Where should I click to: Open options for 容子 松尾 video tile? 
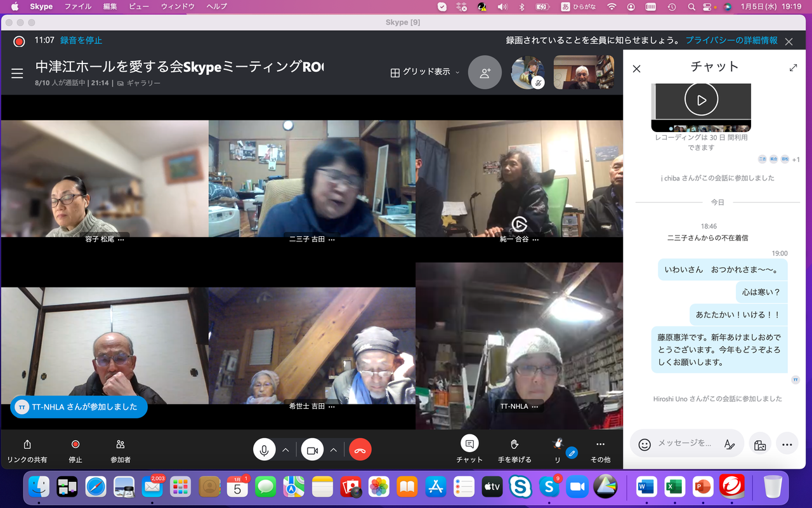(x=121, y=239)
